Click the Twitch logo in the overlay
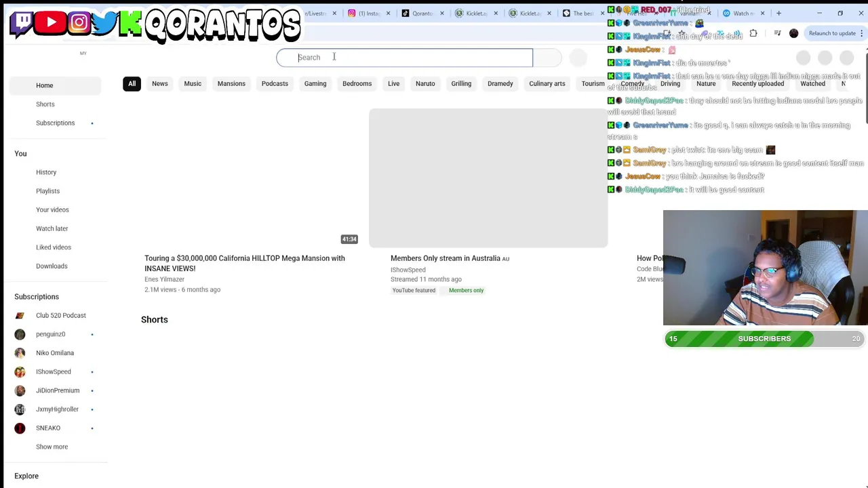This screenshot has height=488, width=868. pos(22,23)
